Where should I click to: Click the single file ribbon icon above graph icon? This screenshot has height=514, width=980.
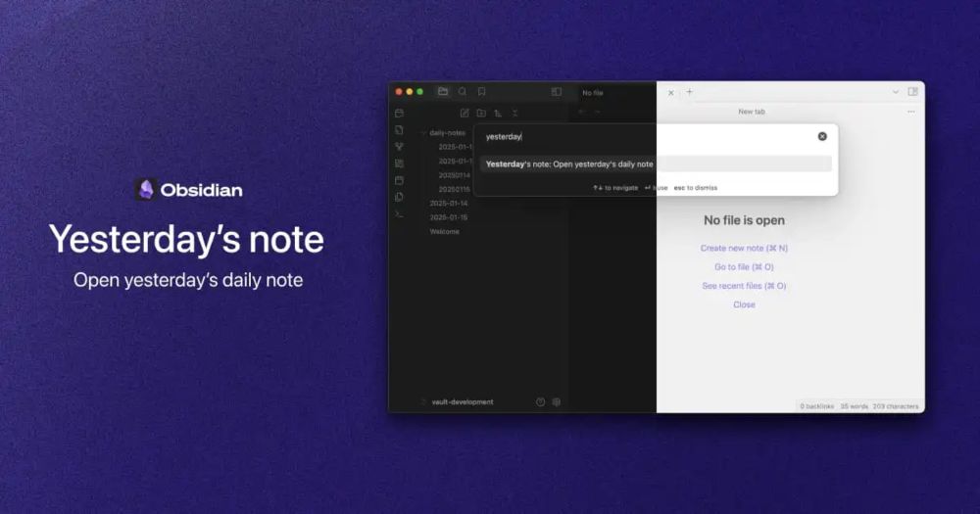[400, 129]
